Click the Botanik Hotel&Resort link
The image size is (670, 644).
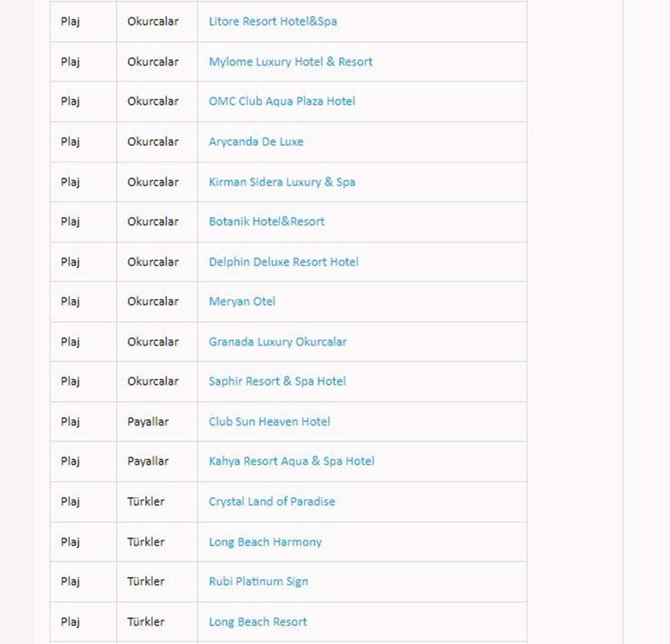tap(266, 221)
